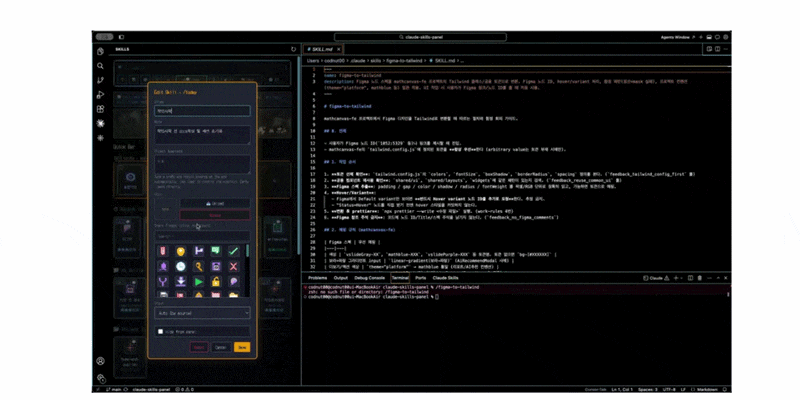Pick the purple Y-fork icon

(162, 282)
